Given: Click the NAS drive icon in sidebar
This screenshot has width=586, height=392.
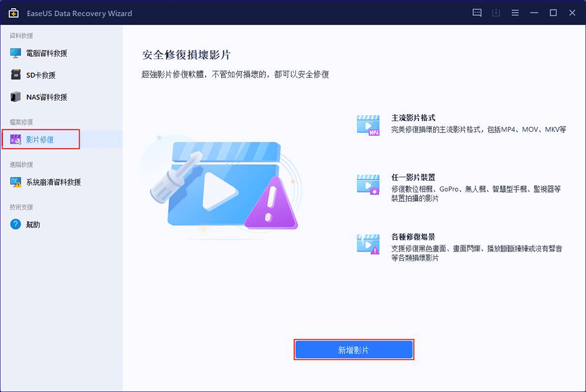Looking at the screenshot, I should point(15,97).
